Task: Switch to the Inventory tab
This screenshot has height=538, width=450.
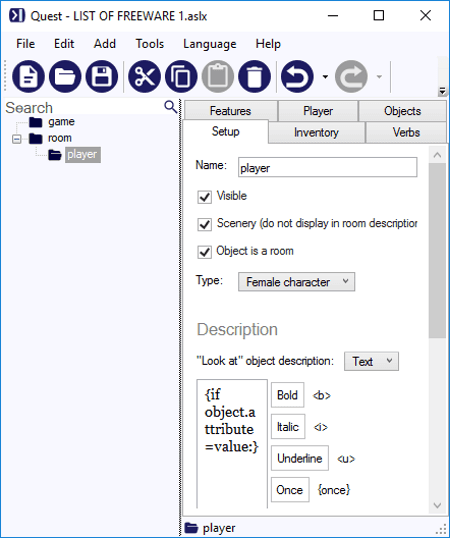Action: (316, 132)
